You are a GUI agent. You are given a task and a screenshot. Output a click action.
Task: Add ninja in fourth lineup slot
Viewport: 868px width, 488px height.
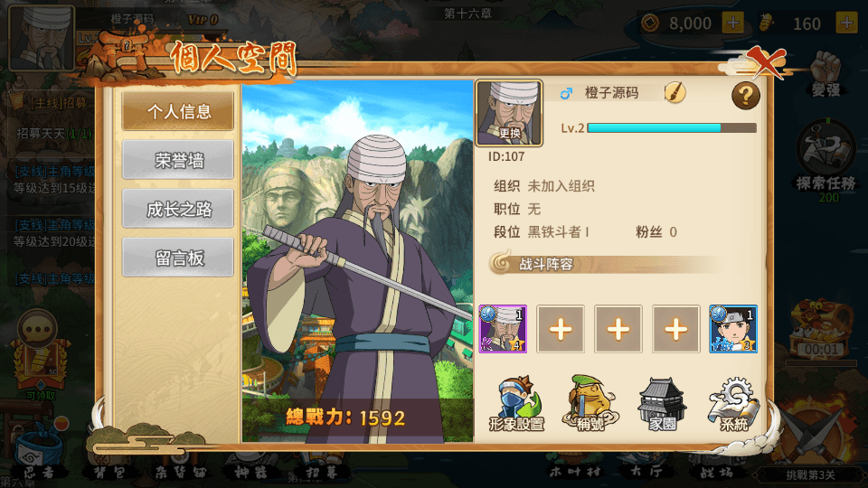coord(676,329)
